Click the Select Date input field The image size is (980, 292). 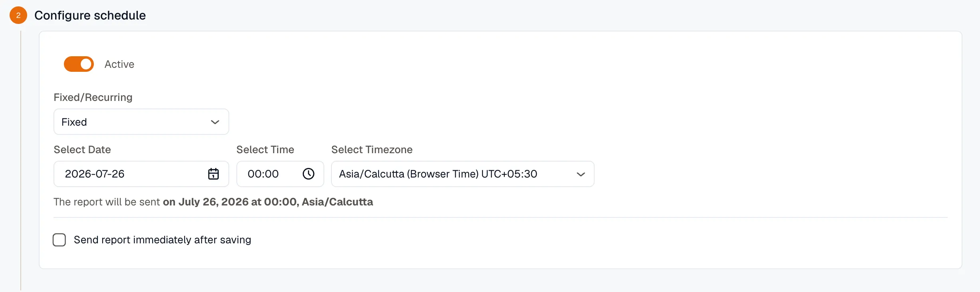pos(141,174)
